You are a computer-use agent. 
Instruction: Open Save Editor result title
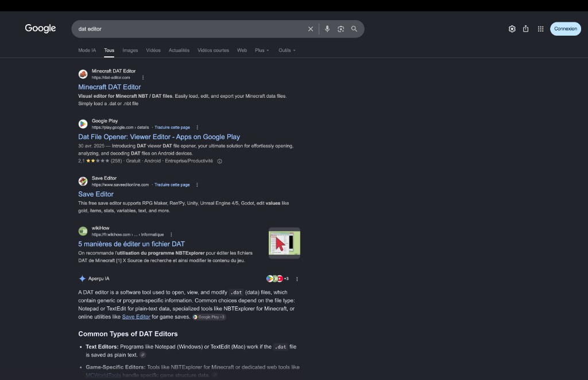(x=96, y=194)
